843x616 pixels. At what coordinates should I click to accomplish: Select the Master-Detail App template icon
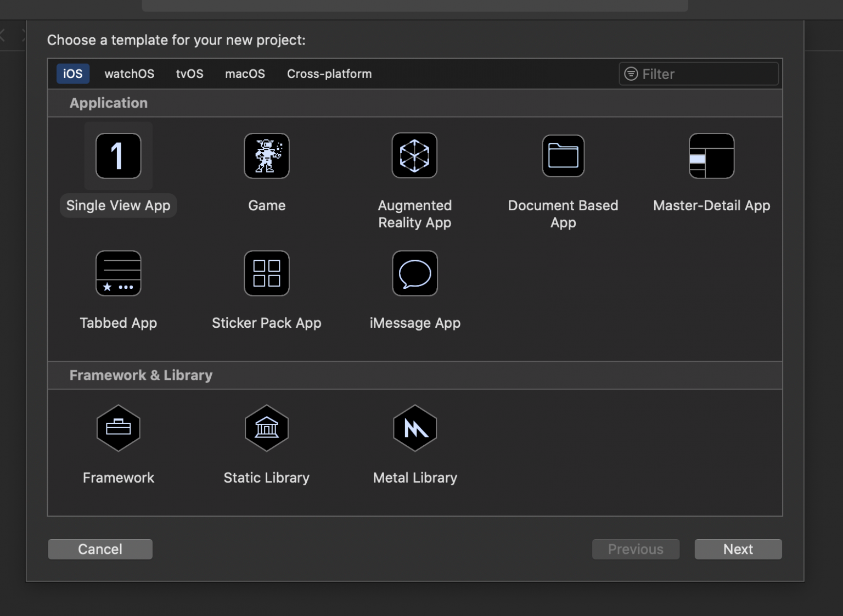[711, 156]
